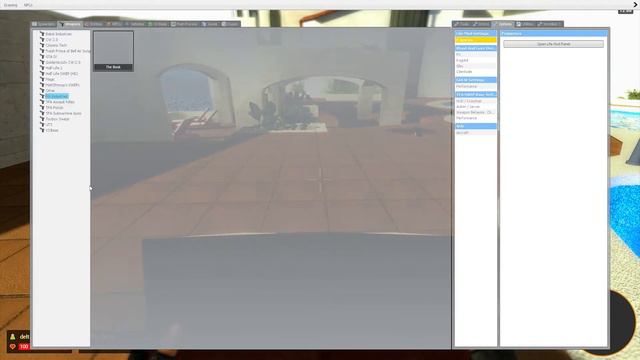Open the NPCs spawn menu tab
This screenshot has width=640, height=360.
[114, 24]
